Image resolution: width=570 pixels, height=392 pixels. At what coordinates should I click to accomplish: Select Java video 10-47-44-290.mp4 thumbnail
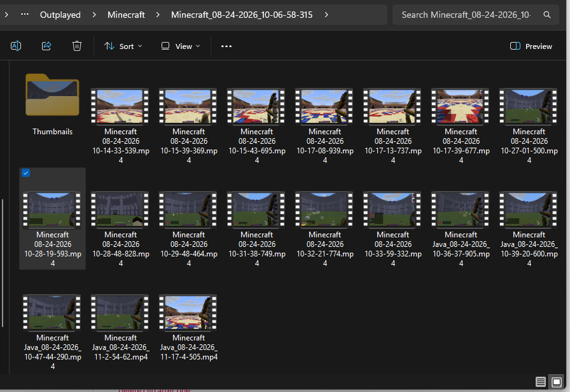click(52, 312)
